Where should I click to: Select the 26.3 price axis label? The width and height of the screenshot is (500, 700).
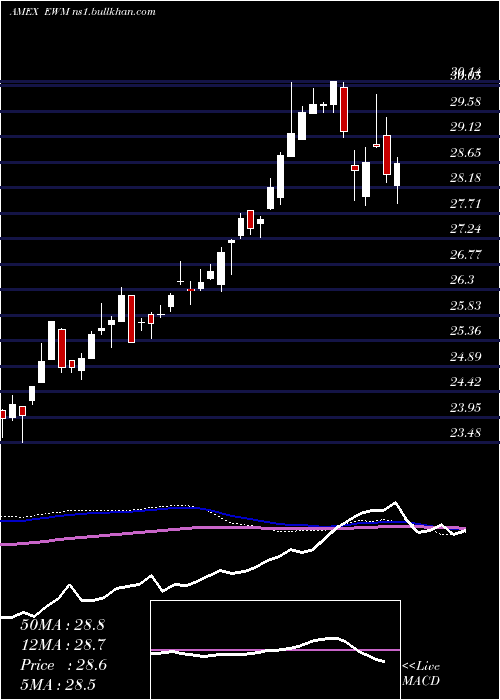point(462,280)
